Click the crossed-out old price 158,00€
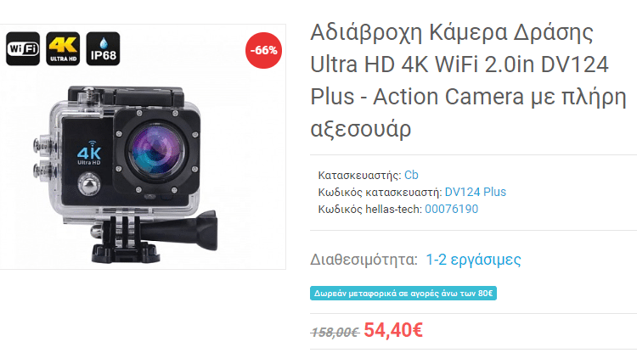 [335, 333]
